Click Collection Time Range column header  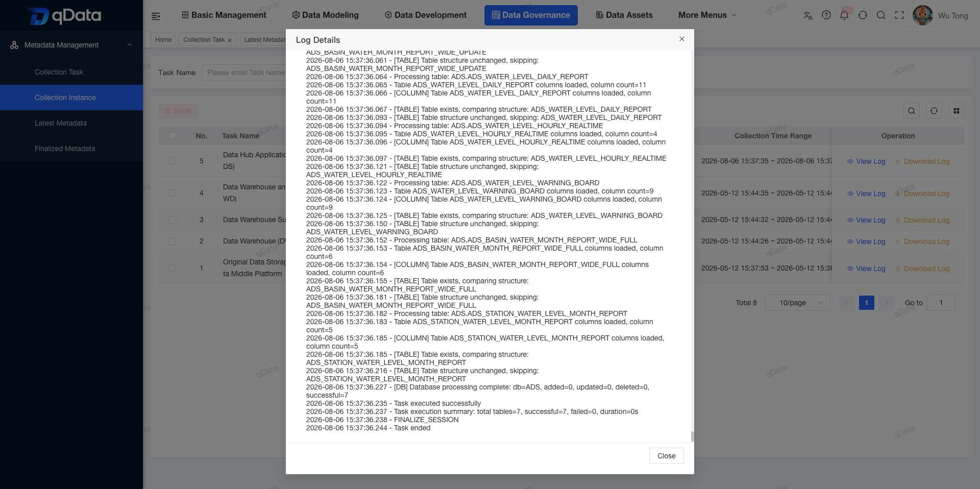point(773,136)
